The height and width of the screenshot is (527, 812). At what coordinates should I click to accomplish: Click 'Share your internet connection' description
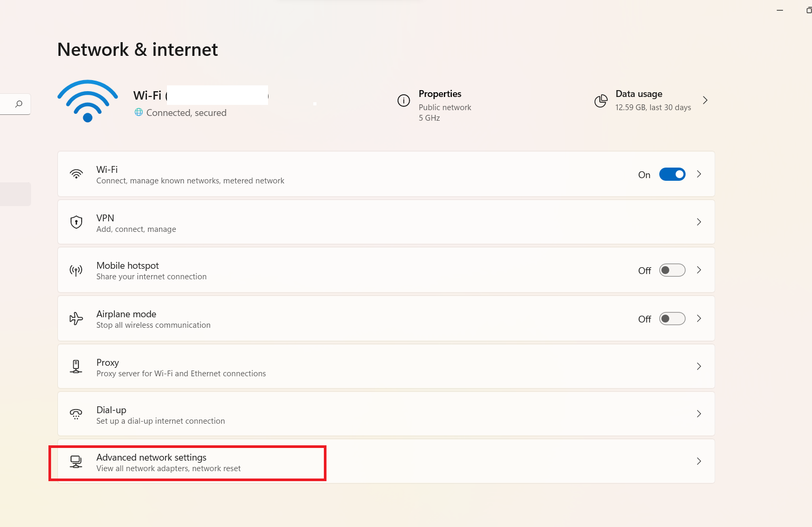[151, 277]
